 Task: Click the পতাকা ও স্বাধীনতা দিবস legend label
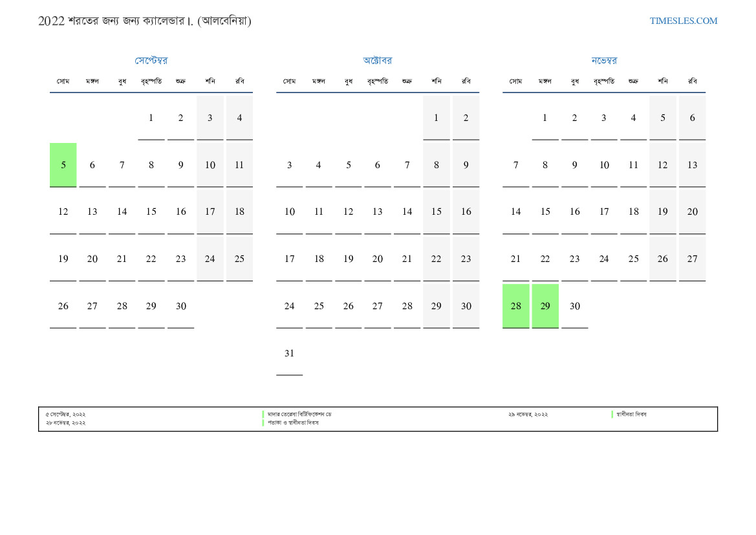pos(293,423)
